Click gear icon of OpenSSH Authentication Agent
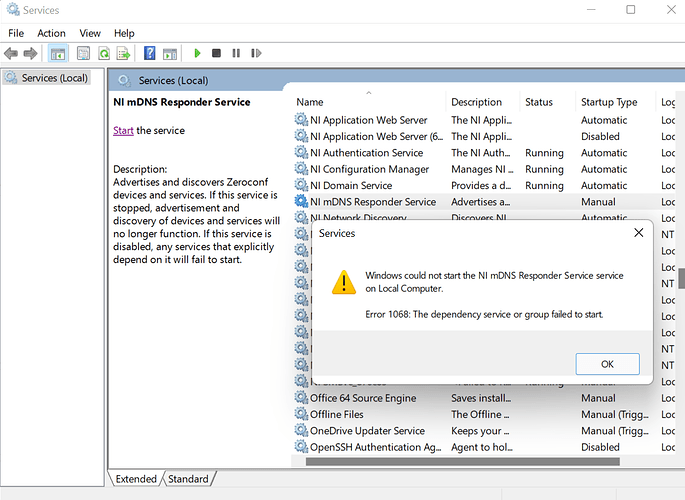The width and height of the screenshot is (685, 500). (x=301, y=446)
